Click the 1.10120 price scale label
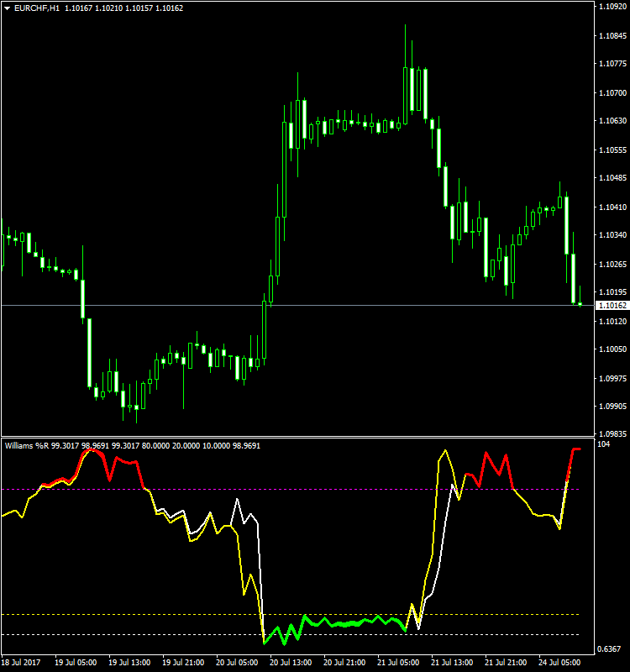Viewport: 630px width, 672px height. [x=612, y=322]
